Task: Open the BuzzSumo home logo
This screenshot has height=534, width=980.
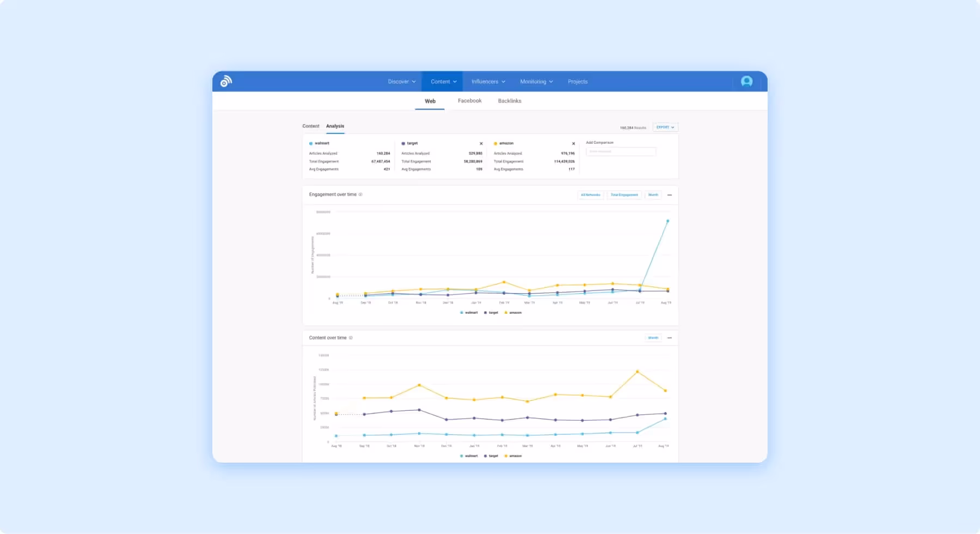Action: 225,81
